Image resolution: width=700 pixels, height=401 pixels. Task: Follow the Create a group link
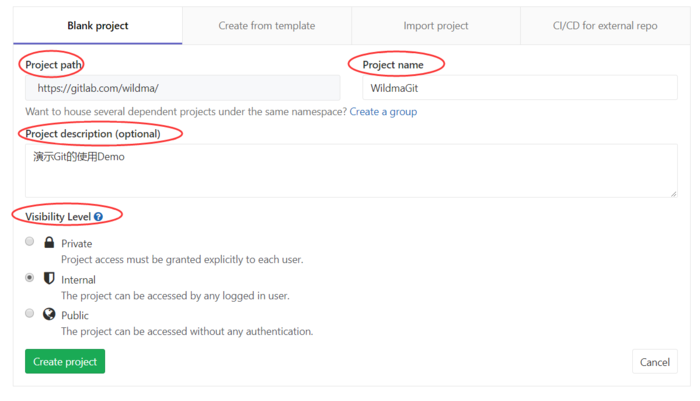click(383, 111)
